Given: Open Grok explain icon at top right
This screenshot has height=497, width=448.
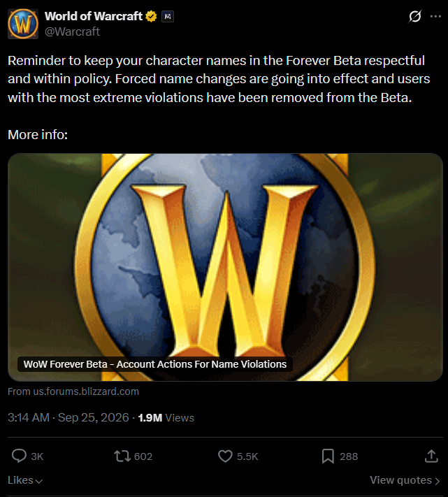Looking at the screenshot, I should [414, 16].
